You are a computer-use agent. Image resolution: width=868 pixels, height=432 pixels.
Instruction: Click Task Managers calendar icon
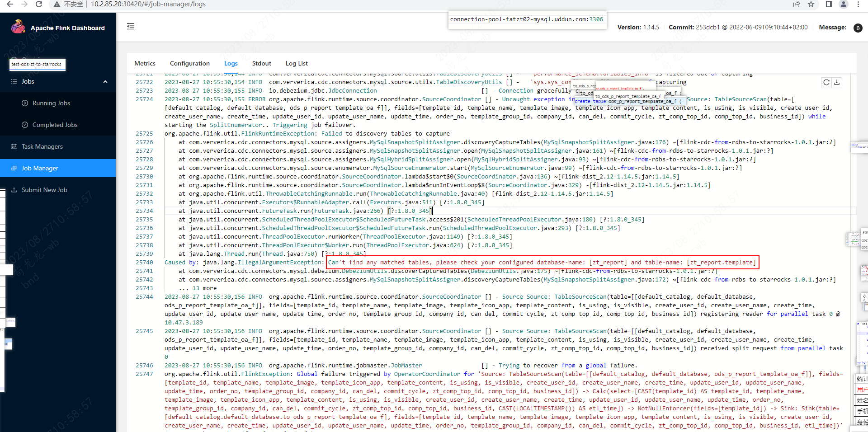tap(14, 146)
